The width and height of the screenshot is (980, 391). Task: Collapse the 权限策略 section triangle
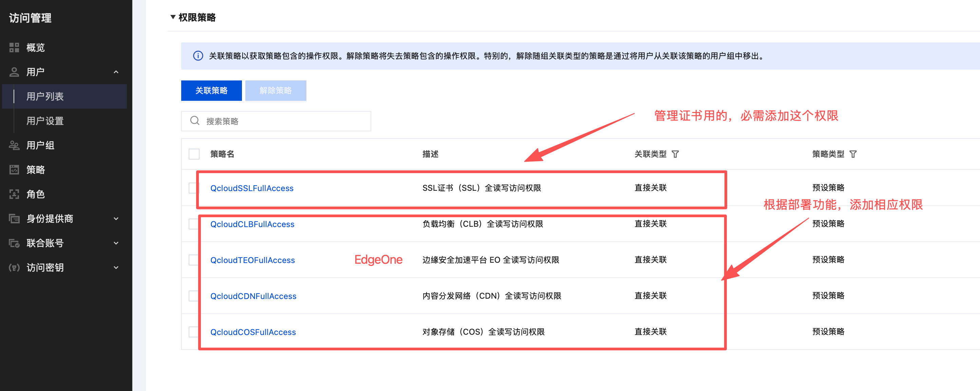click(173, 17)
